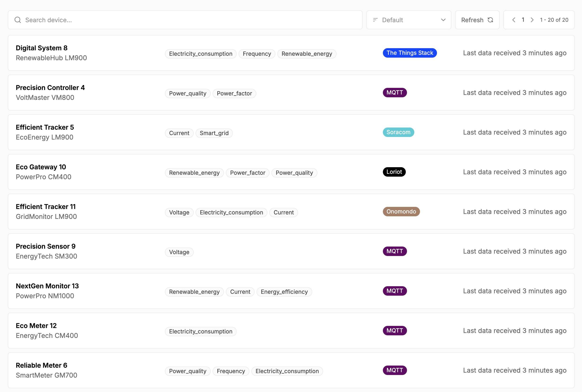The image size is (582, 392).
Task: Select the Energy_efficiency tag
Action: coord(284,292)
